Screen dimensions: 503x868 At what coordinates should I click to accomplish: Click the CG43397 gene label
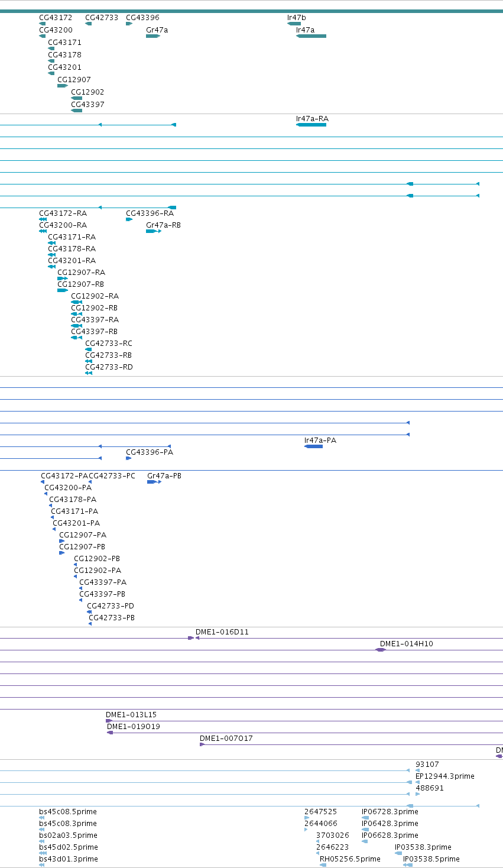pos(87,105)
